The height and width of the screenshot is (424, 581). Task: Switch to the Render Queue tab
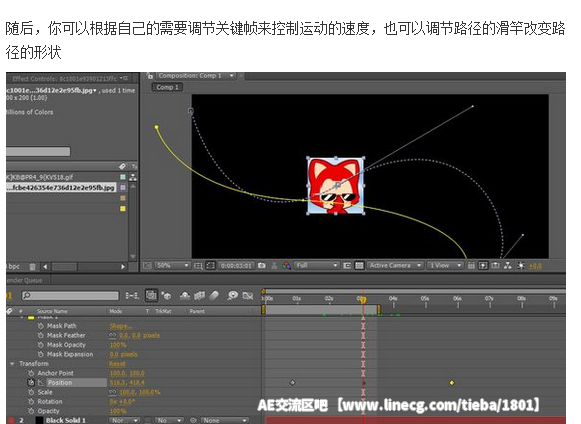[x=24, y=280]
